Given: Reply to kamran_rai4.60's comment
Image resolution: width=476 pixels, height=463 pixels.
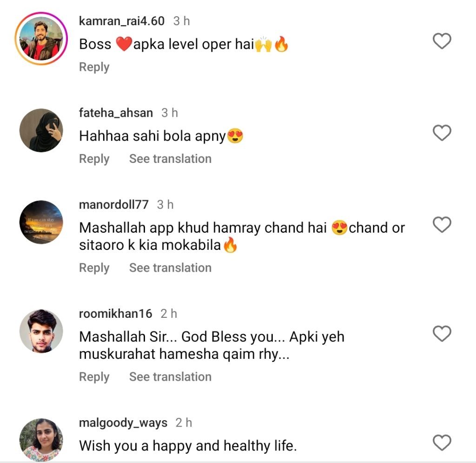Looking at the screenshot, I should (94, 67).
